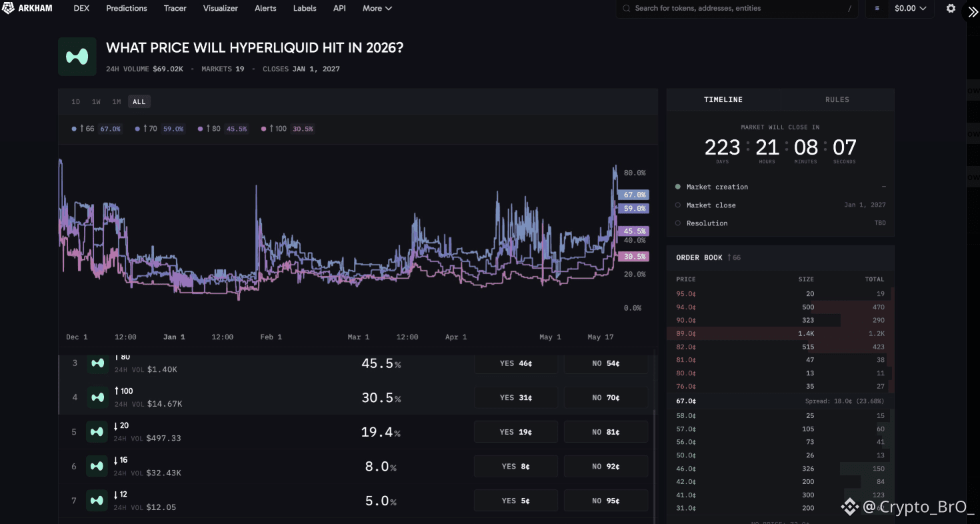Click Hyperliquid icon in ↑100 market row
The width and height of the screenshot is (980, 524).
(x=98, y=397)
